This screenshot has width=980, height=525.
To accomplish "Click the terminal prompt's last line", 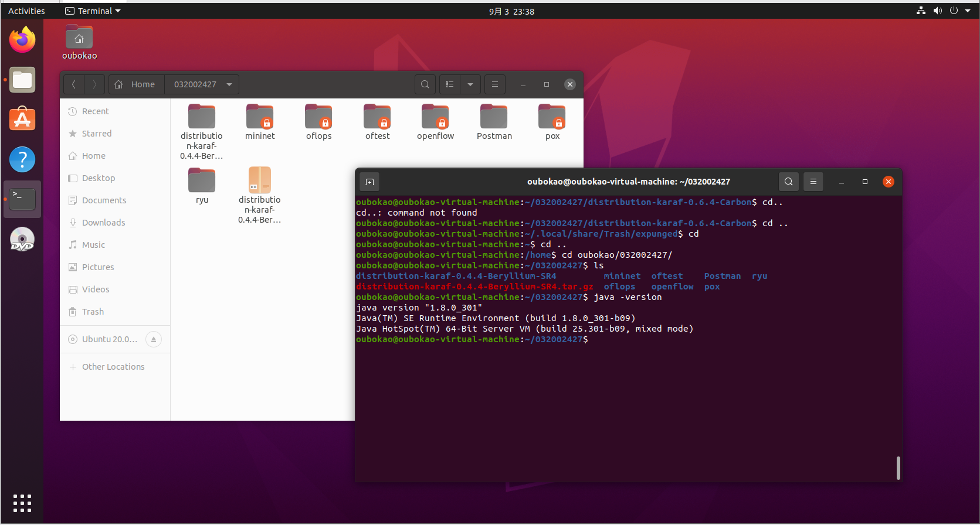I will pos(472,339).
